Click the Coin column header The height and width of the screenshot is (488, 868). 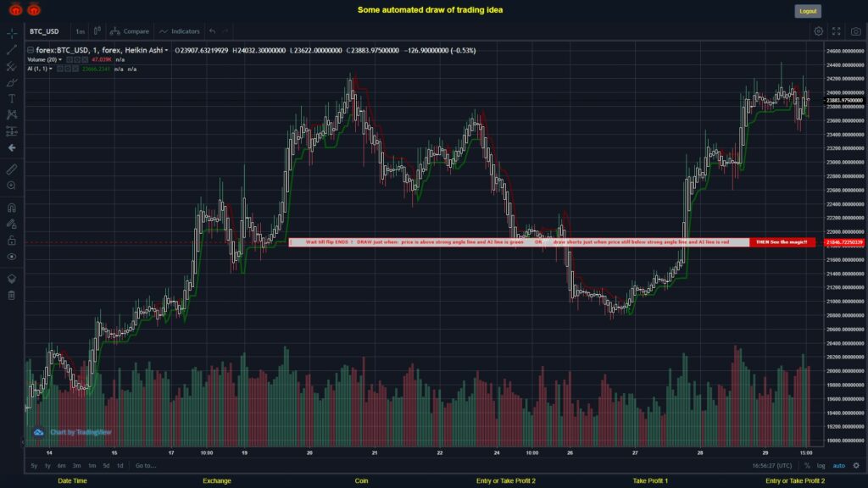click(x=361, y=481)
